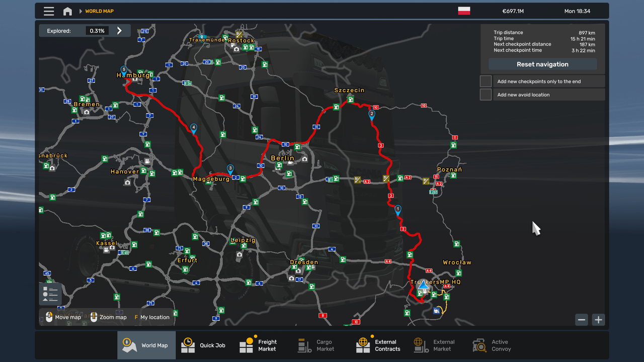Open the Quick Job tab

[x=204, y=345]
